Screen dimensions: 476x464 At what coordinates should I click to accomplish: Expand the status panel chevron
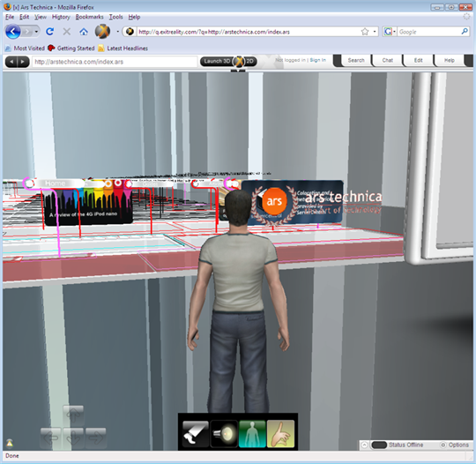pyautogui.click(x=365, y=445)
